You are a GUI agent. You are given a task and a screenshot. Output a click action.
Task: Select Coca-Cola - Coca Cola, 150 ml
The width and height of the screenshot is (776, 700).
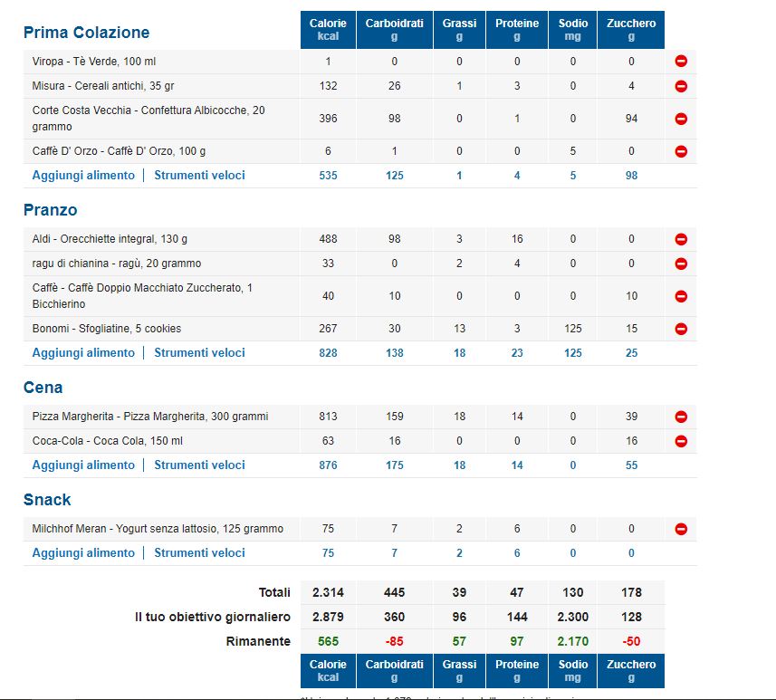click(108, 441)
